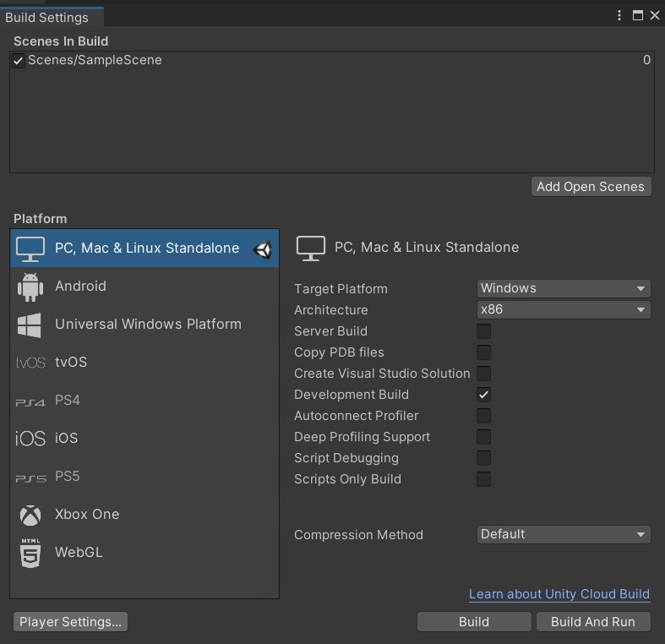
Task: Select the Xbox One platform entry
Action: (x=144, y=515)
